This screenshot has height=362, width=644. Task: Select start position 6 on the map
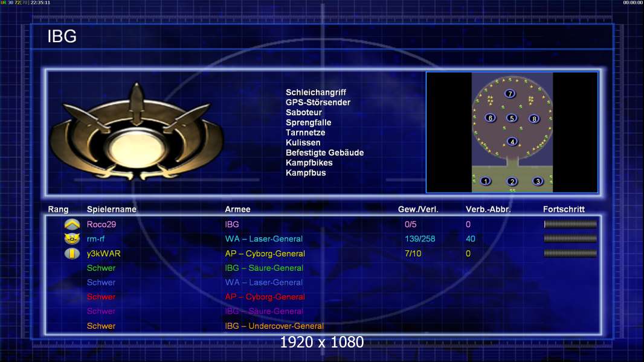click(x=491, y=118)
